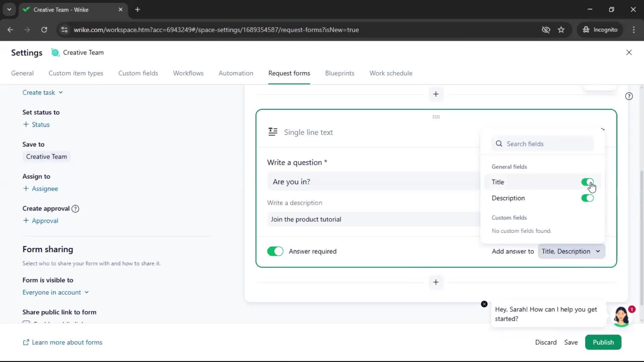Switch to the Automation tab
644x362 pixels.
point(236,73)
